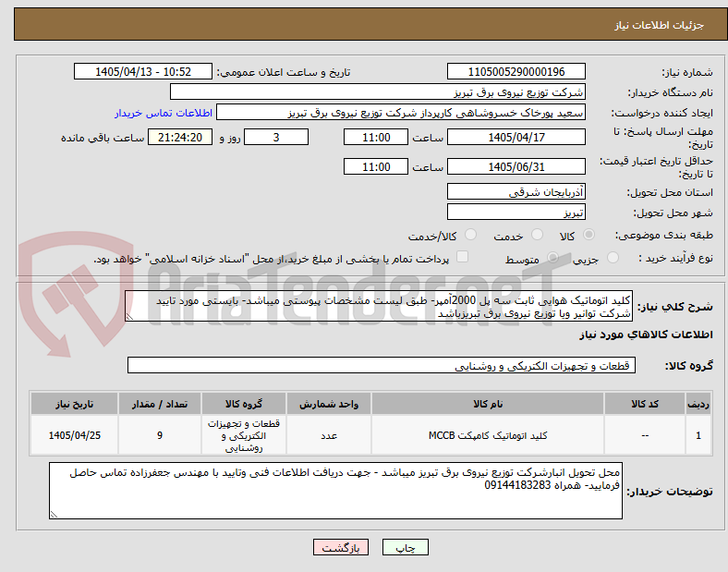Click goods group cell in table row
Screen dimensions: 728x572
[x=244, y=435]
